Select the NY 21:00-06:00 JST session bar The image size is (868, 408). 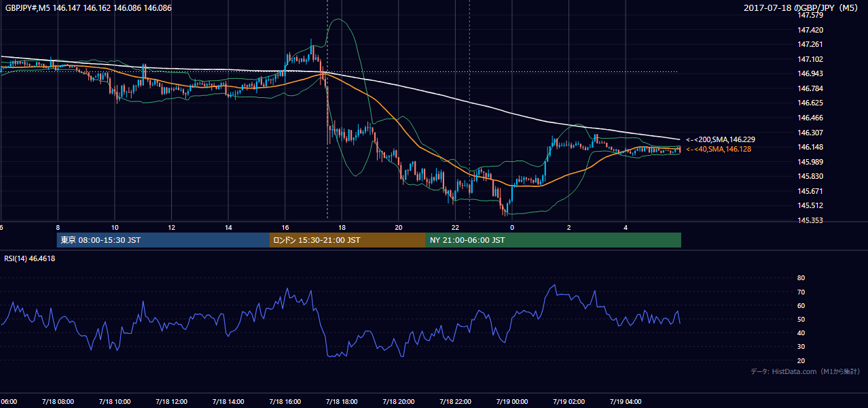click(x=553, y=240)
